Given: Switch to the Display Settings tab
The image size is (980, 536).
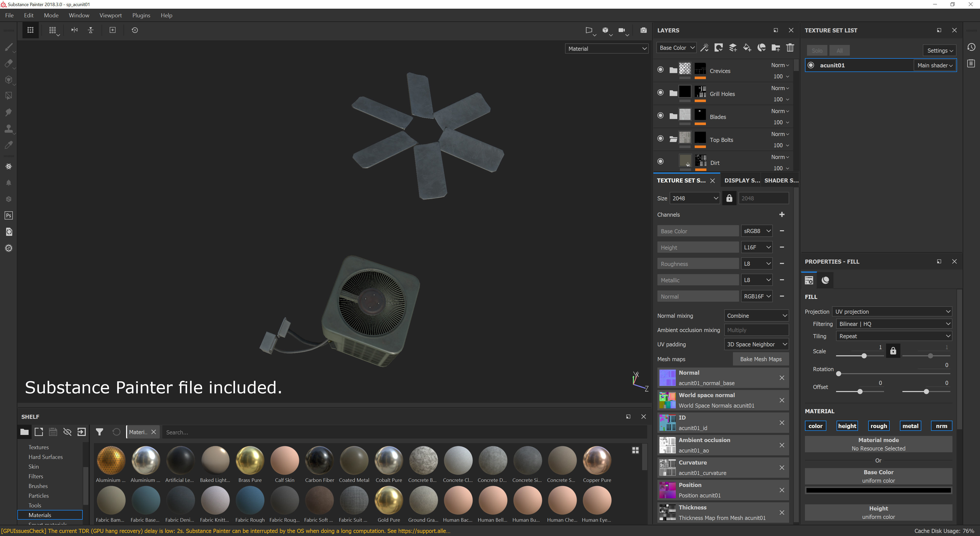Looking at the screenshot, I should point(741,180).
